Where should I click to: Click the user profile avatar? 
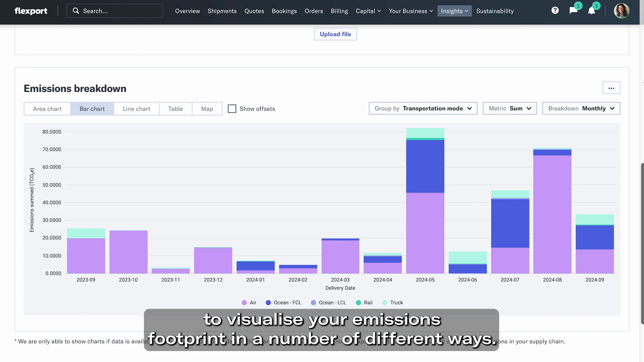click(621, 11)
